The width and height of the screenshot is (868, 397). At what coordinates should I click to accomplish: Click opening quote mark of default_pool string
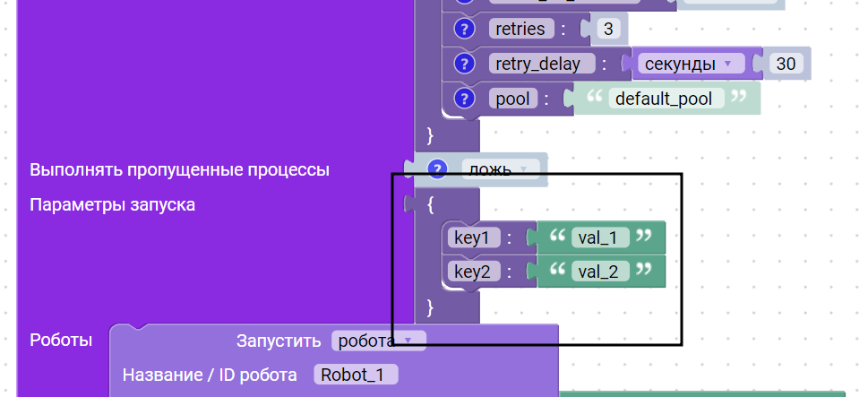pyautogui.click(x=592, y=98)
